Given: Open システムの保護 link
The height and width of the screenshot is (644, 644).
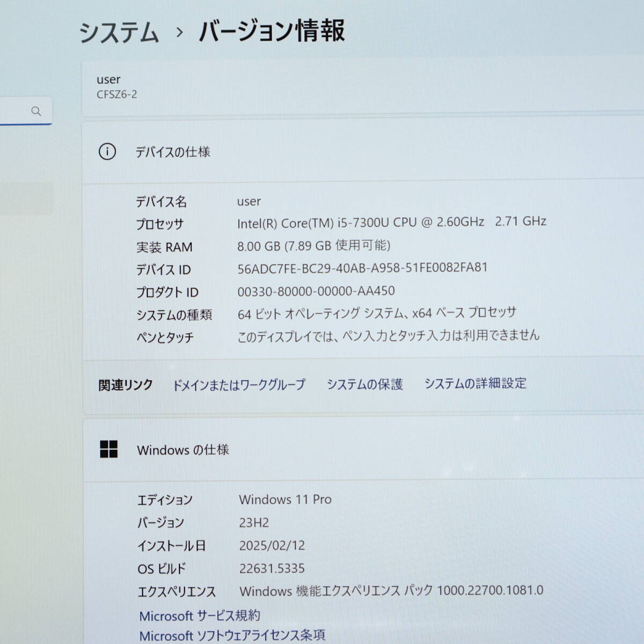Looking at the screenshot, I should click(x=365, y=384).
